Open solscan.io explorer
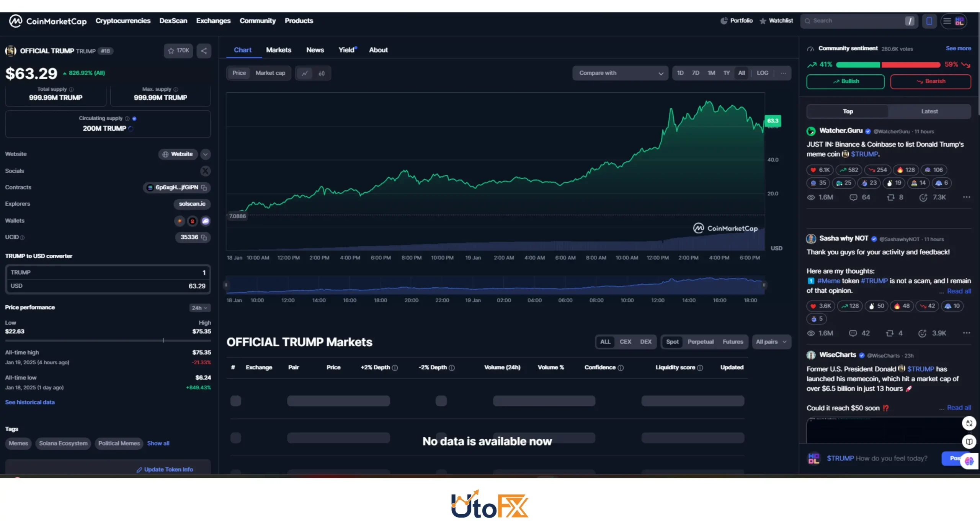 pos(192,204)
